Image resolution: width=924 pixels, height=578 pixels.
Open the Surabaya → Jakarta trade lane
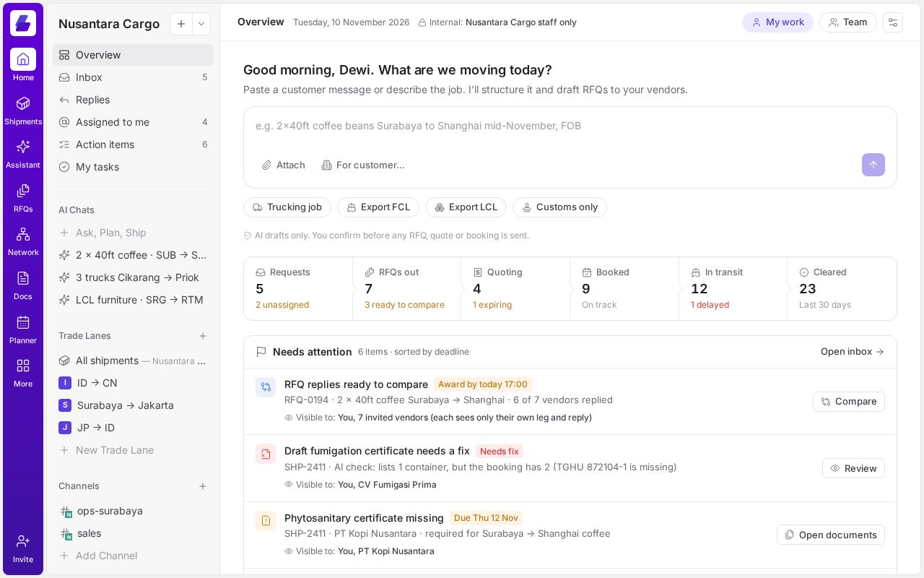coord(133,405)
